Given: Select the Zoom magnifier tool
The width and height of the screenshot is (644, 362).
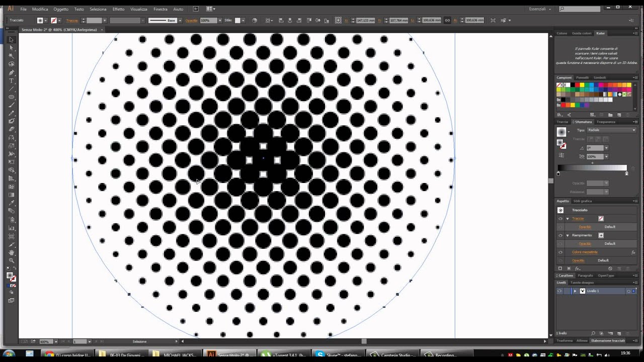Looking at the screenshot, I should pos(12,260).
